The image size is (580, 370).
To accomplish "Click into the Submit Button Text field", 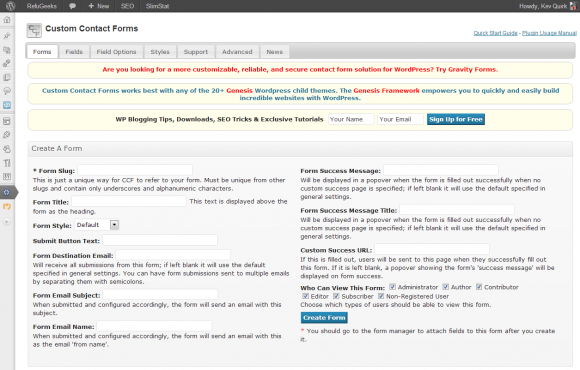I will [x=160, y=240].
